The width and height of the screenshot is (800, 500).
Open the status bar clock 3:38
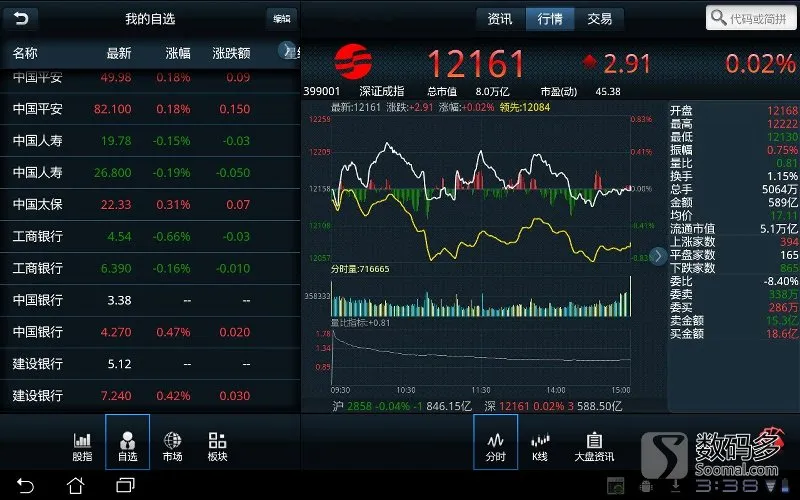coord(728,485)
